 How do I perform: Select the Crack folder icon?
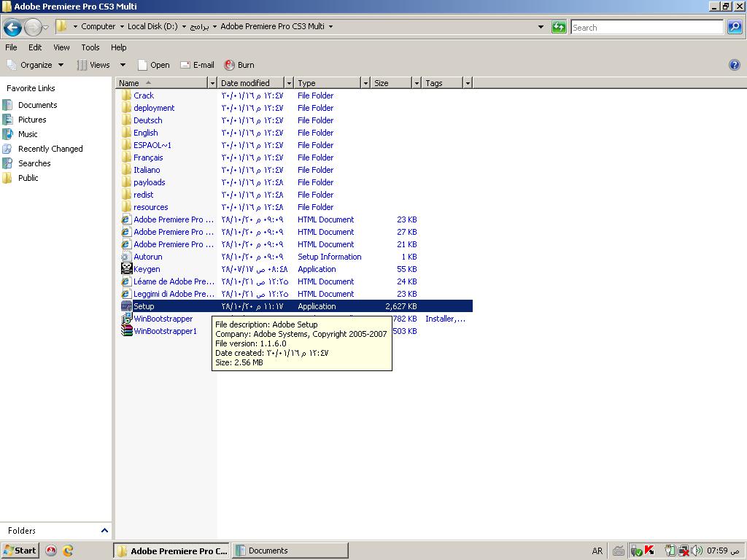(x=126, y=96)
